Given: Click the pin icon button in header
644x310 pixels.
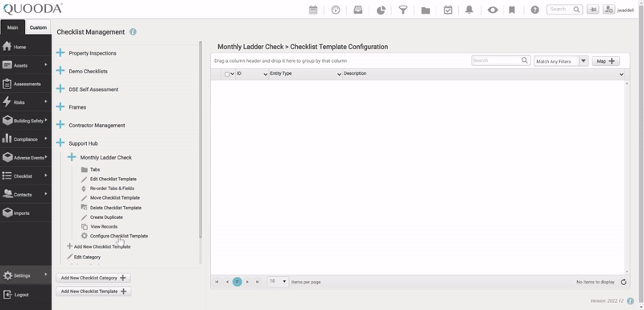Looking at the screenshot, I should 592,10.
